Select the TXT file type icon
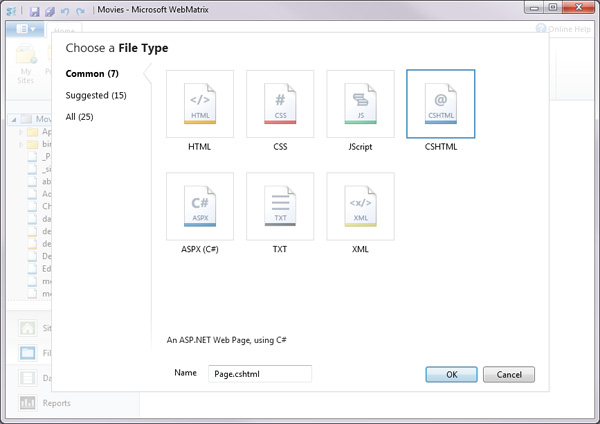 [280, 206]
